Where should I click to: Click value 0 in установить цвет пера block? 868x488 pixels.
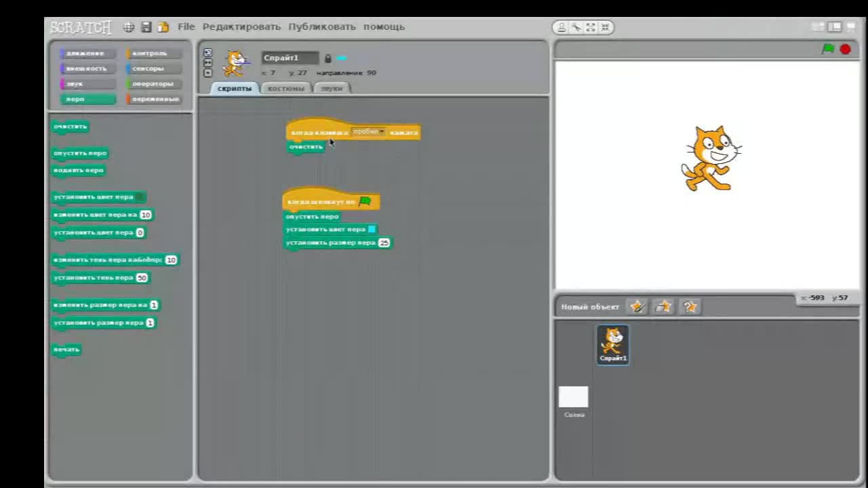coord(140,232)
